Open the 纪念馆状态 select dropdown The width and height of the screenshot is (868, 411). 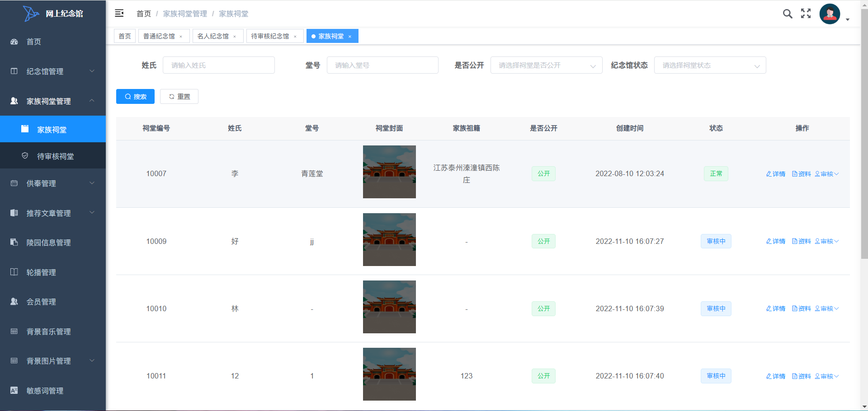click(x=710, y=65)
